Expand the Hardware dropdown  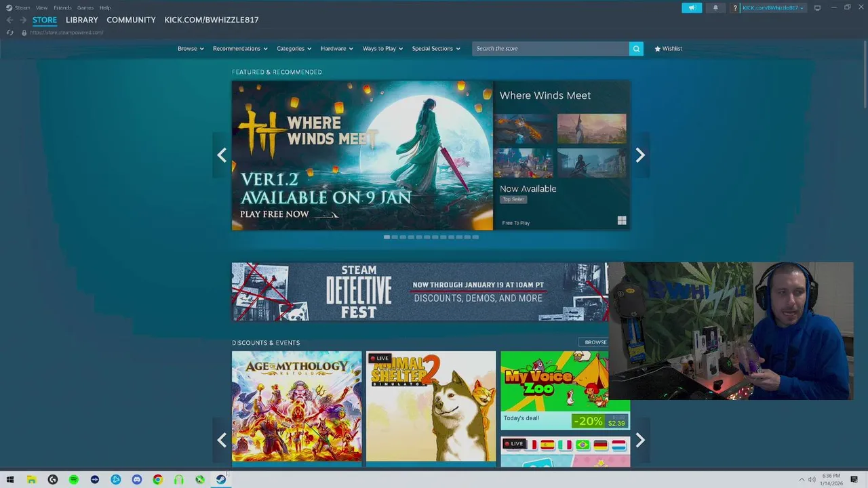coord(337,49)
